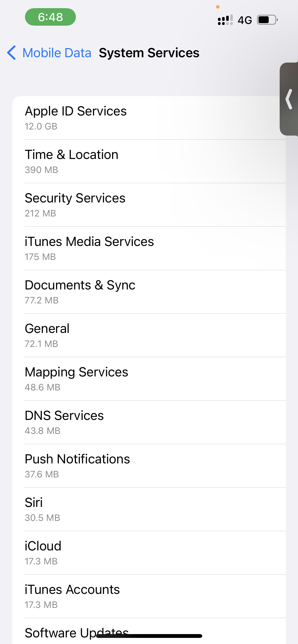The height and width of the screenshot is (644, 298).
Task: Tap the Siri data usage row
Action: [x=149, y=509]
